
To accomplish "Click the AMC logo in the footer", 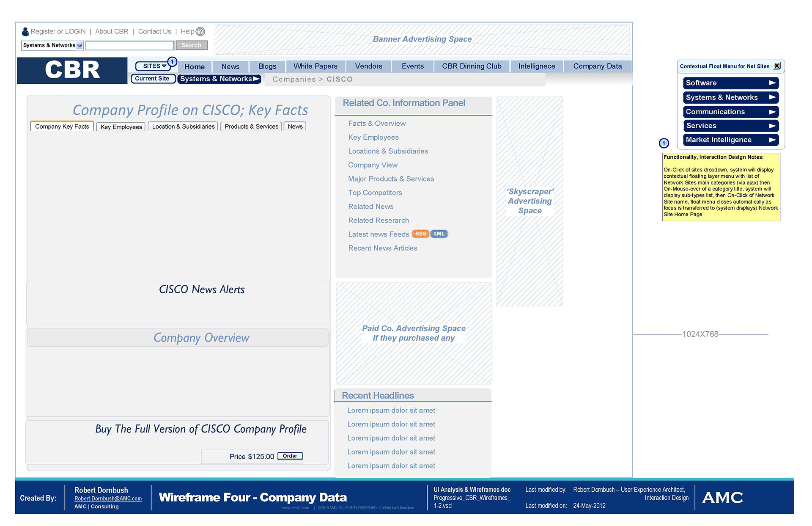I will [x=722, y=497].
